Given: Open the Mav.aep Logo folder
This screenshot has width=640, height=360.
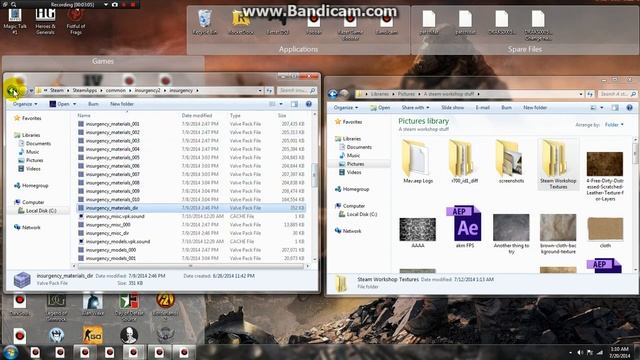Looking at the screenshot, I should (x=418, y=161).
